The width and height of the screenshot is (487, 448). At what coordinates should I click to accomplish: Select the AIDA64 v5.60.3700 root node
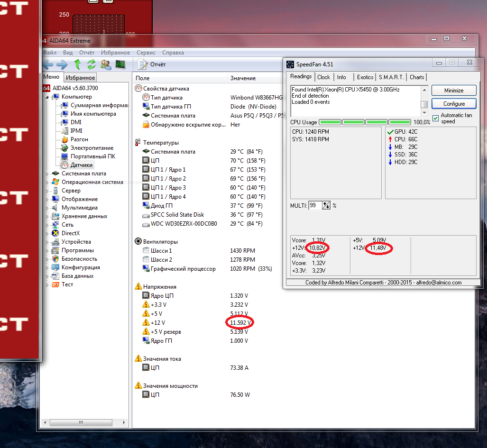[75, 88]
